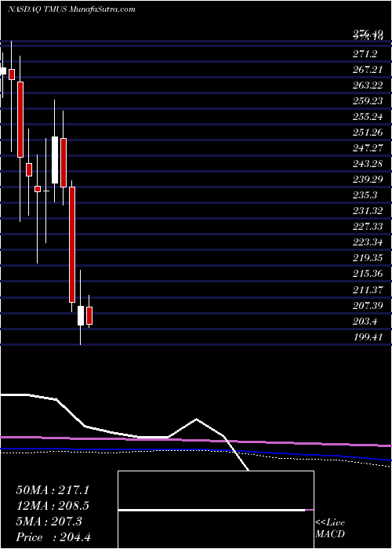Click the 50MA : 217.1 reading

(x=53, y=490)
